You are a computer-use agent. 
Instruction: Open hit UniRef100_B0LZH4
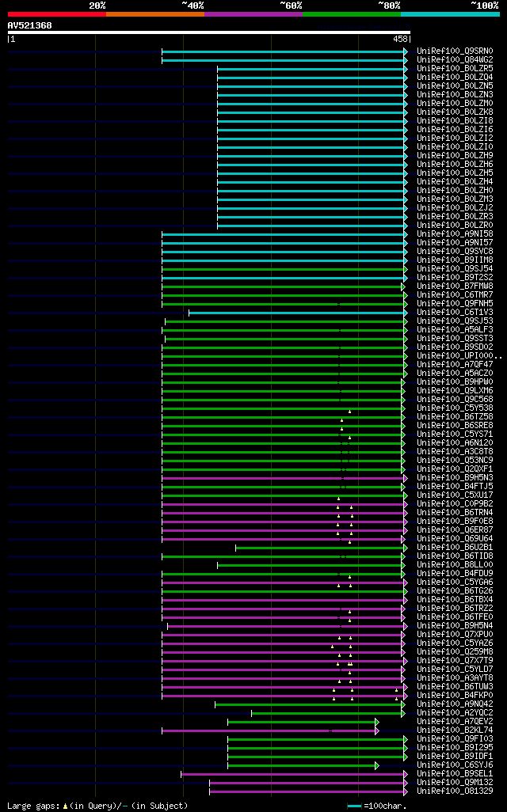[x=456, y=182]
